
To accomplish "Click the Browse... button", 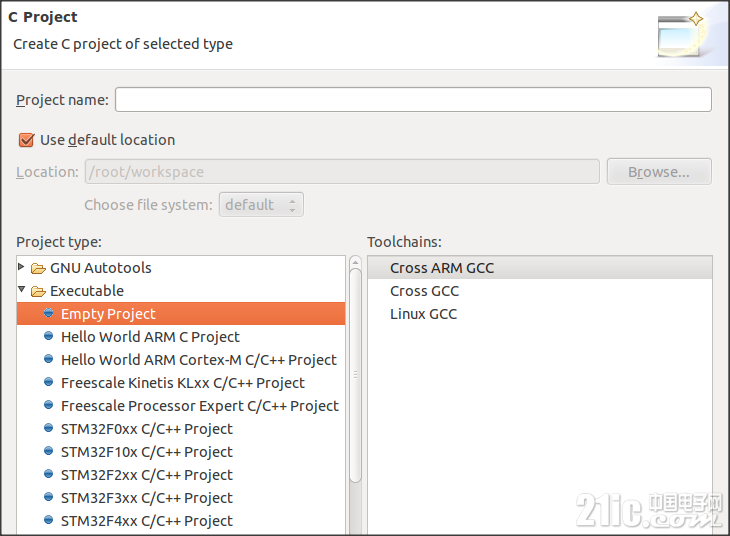I will point(659,171).
